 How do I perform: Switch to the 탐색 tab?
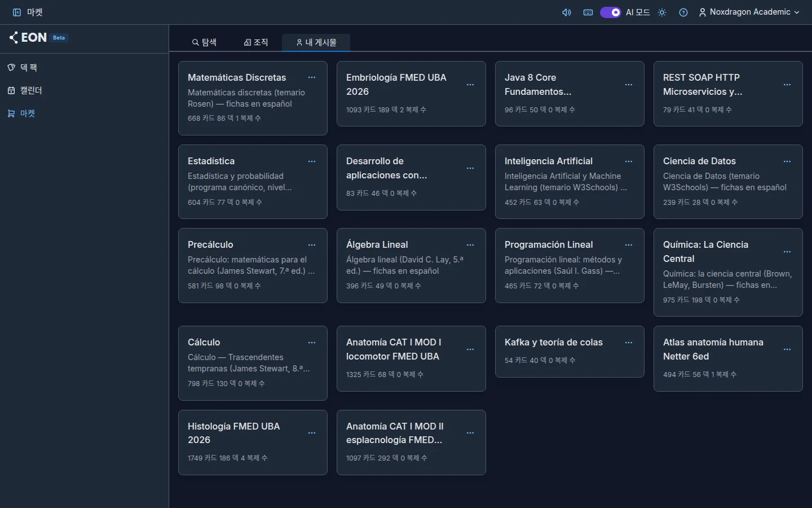(x=204, y=42)
